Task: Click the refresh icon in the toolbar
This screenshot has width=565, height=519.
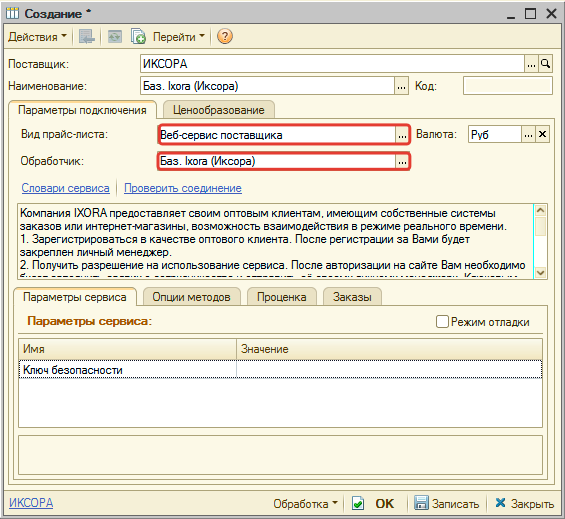Action: click(x=115, y=36)
